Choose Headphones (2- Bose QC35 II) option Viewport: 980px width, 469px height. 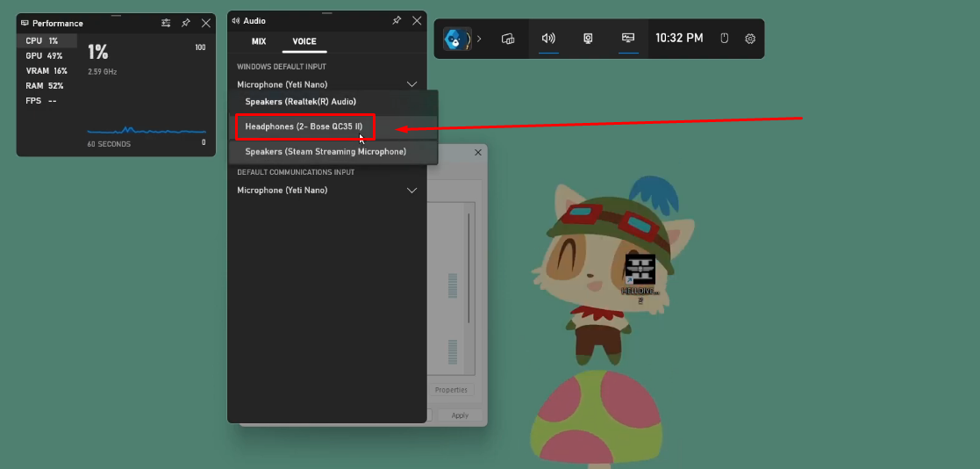click(x=333, y=127)
